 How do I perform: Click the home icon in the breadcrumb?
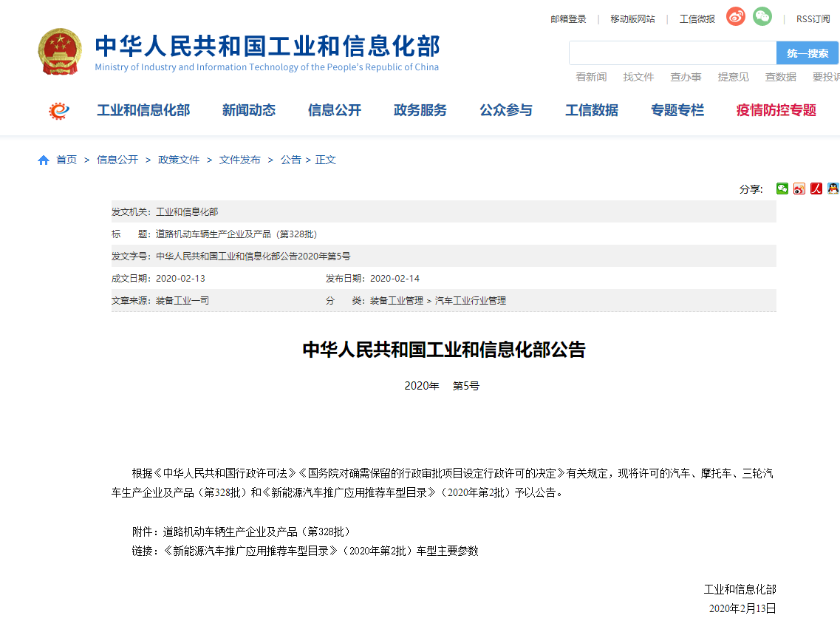tap(44, 160)
